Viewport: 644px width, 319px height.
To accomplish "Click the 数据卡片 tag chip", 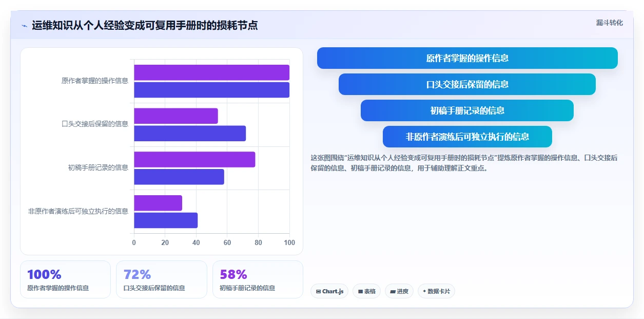I will click(436, 291).
